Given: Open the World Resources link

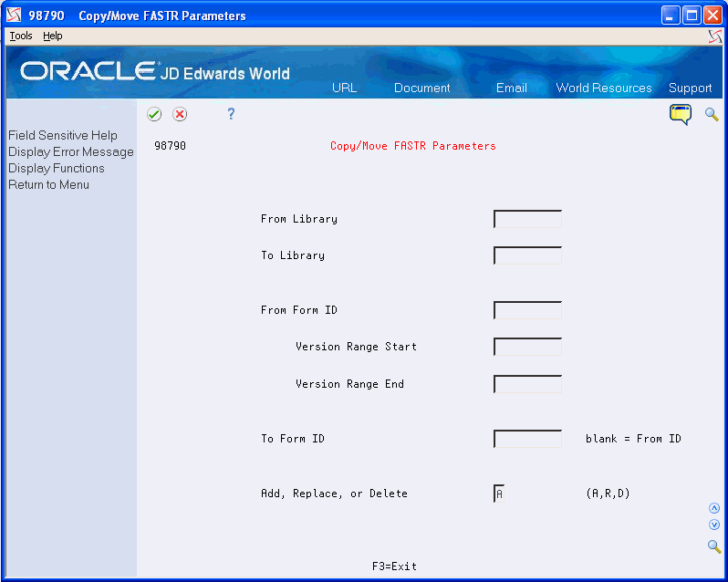Looking at the screenshot, I should [x=604, y=88].
